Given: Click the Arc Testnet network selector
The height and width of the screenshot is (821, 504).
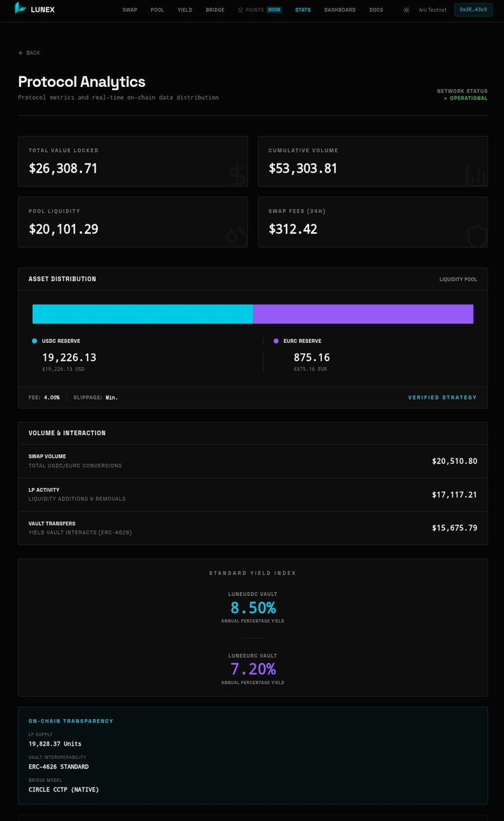Looking at the screenshot, I should pyautogui.click(x=433, y=10).
